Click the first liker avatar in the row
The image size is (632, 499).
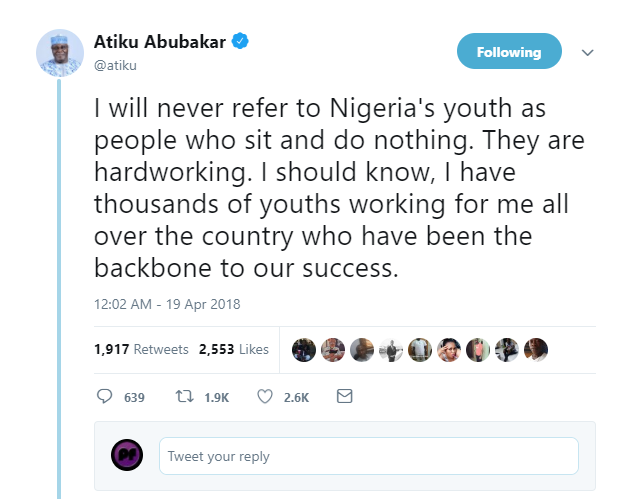click(x=304, y=349)
